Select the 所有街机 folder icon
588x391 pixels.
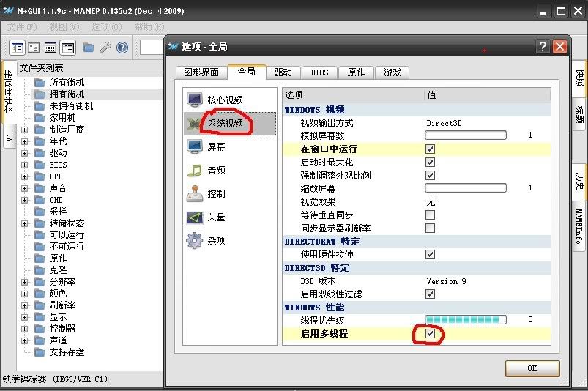click(x=40, y=83)
